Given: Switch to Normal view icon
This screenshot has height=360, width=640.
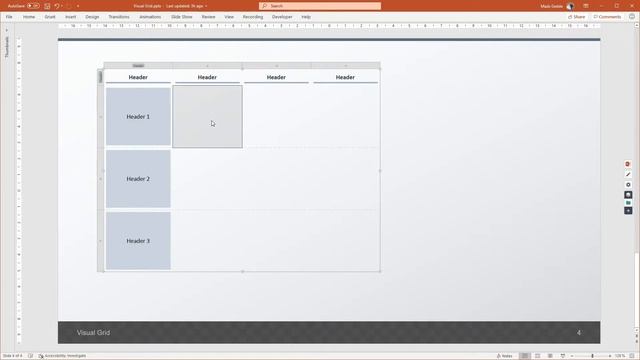Looking at the screenshot, I should [525, 356].
